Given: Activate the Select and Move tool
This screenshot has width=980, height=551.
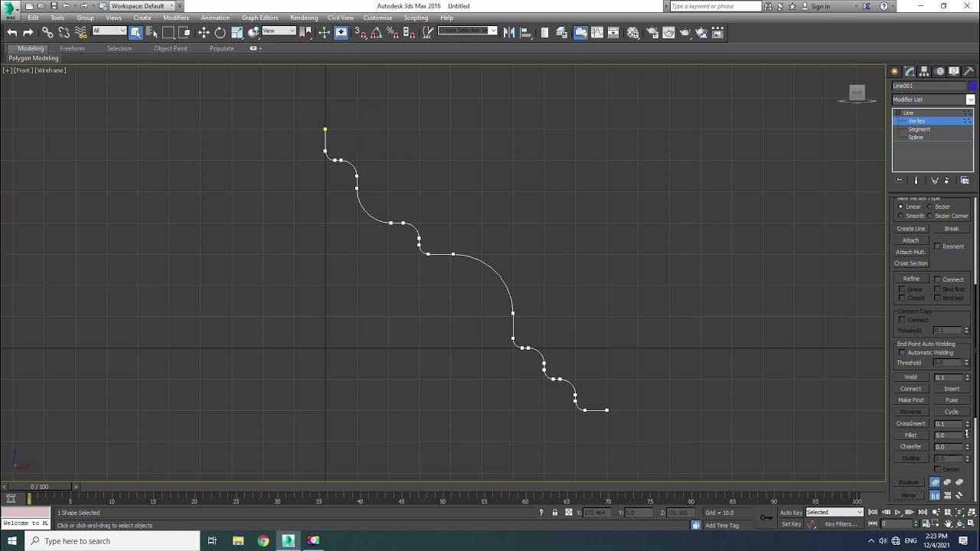Looking at the screenshot, I should (x=204, y=32).
